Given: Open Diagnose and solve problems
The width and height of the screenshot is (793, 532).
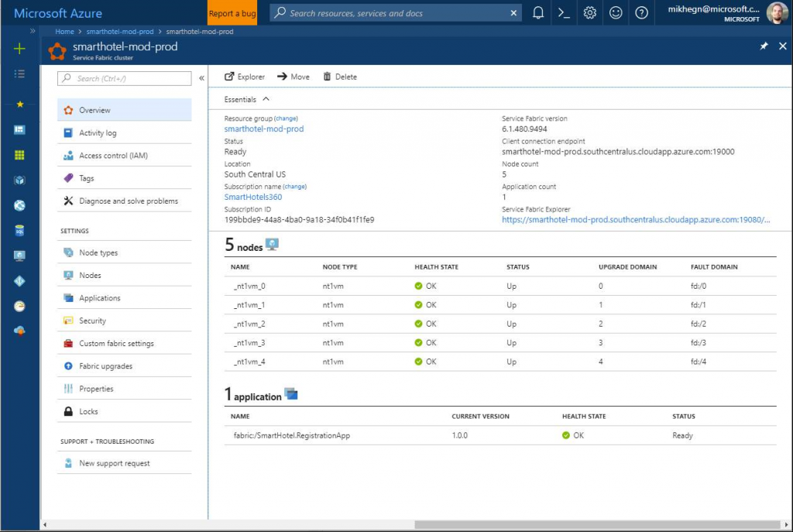Looking at the screenshot, I should point(125,201).
